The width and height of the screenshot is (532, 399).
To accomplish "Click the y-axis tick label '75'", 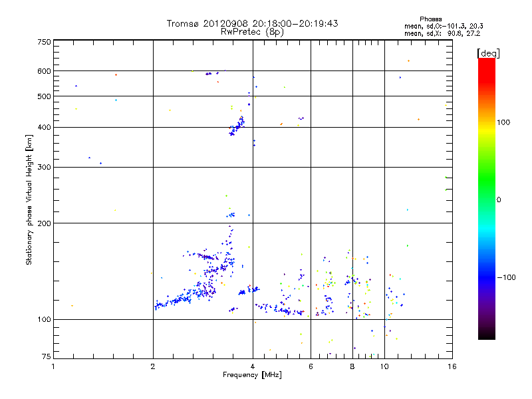I will (x=47, y=356).
